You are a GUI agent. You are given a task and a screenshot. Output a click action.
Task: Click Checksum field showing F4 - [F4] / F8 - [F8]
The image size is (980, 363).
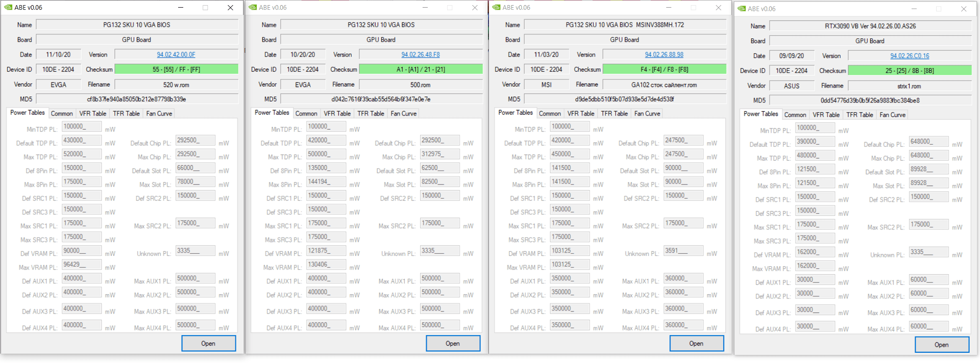[x=664, y=69]
